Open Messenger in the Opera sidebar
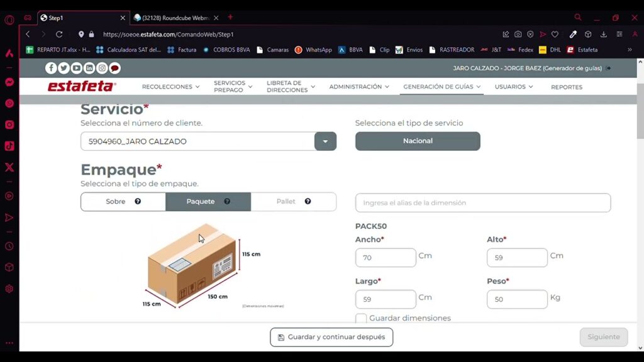The width and height of the screenshot is (644, 362). click(x=9, y=82)
